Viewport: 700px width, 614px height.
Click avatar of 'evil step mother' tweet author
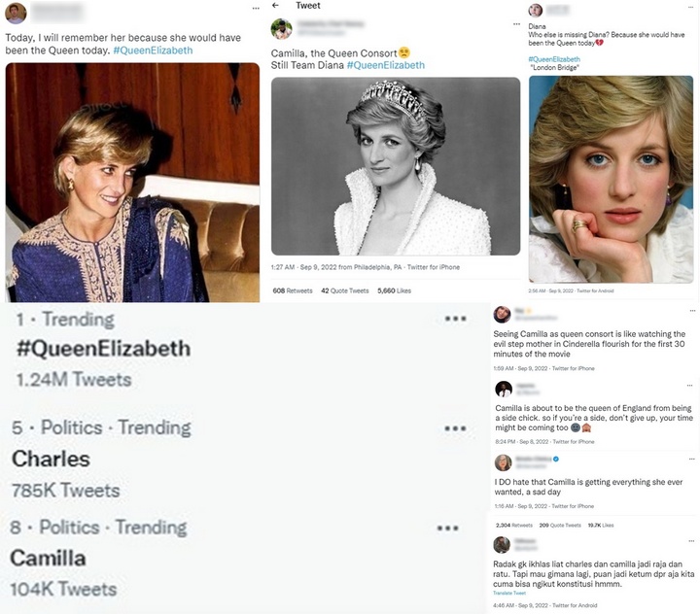[x=503, y=315]
